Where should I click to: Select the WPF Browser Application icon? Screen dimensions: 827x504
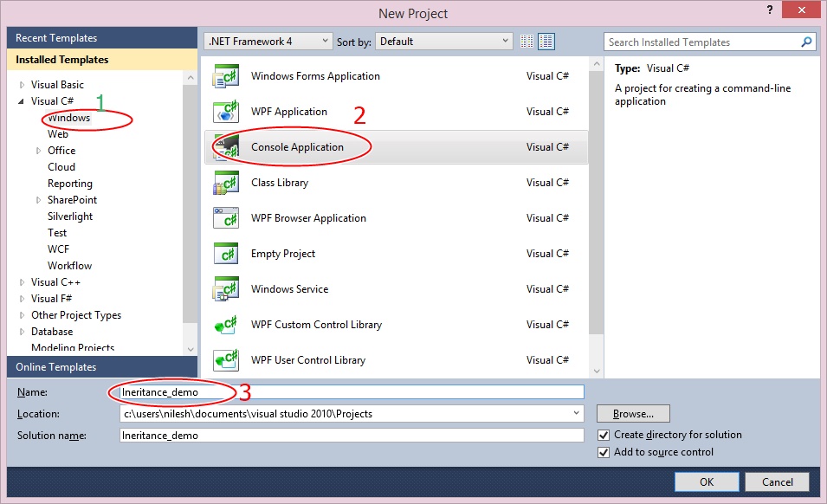[x=225, y=217]
